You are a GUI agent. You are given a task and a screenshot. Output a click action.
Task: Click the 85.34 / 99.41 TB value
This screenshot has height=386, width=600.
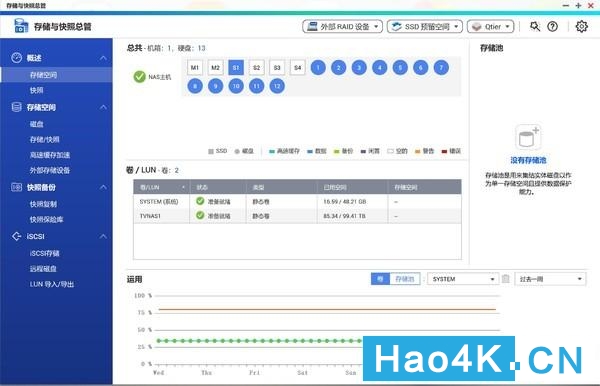pyautogui.click(x=344, y=216)
